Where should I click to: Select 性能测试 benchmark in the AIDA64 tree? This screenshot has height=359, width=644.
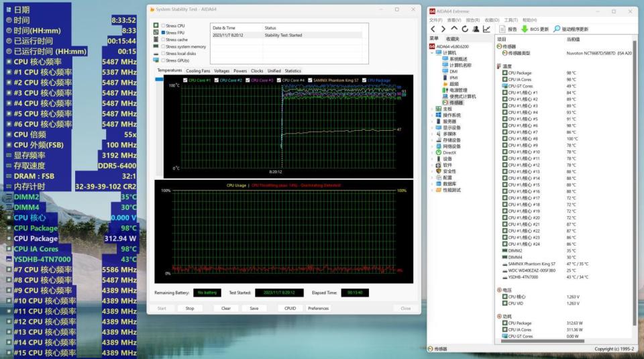[451, 190]
